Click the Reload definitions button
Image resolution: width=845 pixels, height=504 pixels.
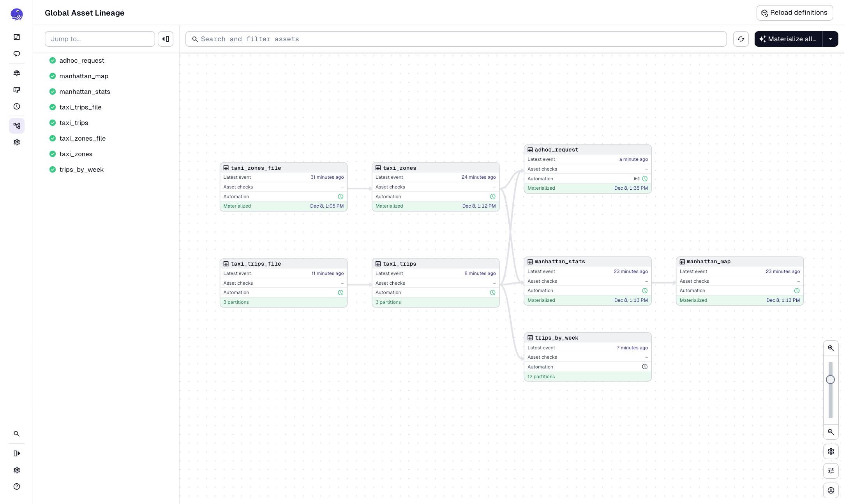click(x=795, y=12)
